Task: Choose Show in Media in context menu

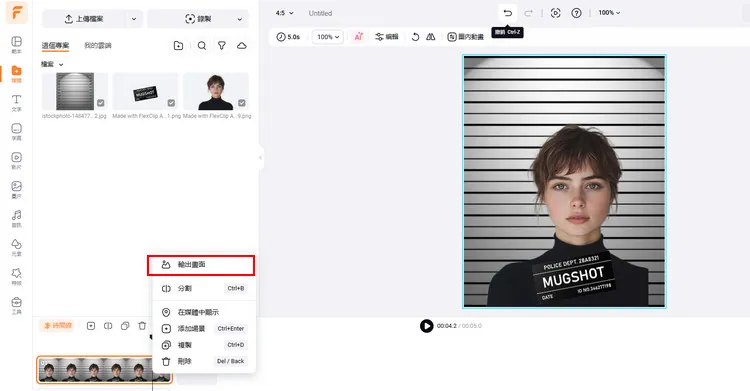Action: (x=204, y=312)
